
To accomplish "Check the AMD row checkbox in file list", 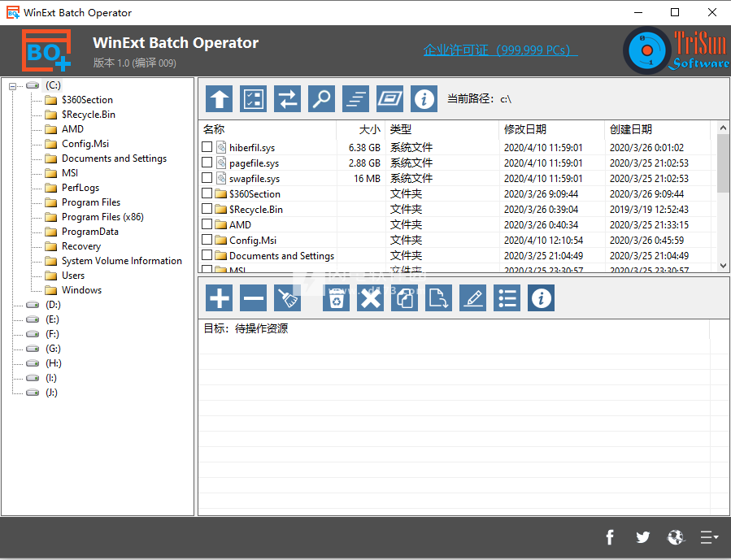I will click(x=207, y=224).
